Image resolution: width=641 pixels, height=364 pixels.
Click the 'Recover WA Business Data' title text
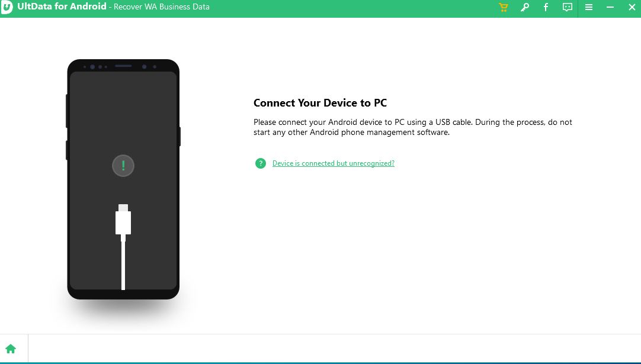[162, 7]
